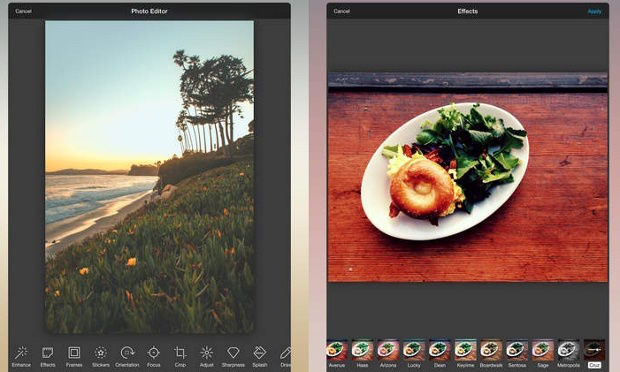Select the Splash tool

point(260,356)
